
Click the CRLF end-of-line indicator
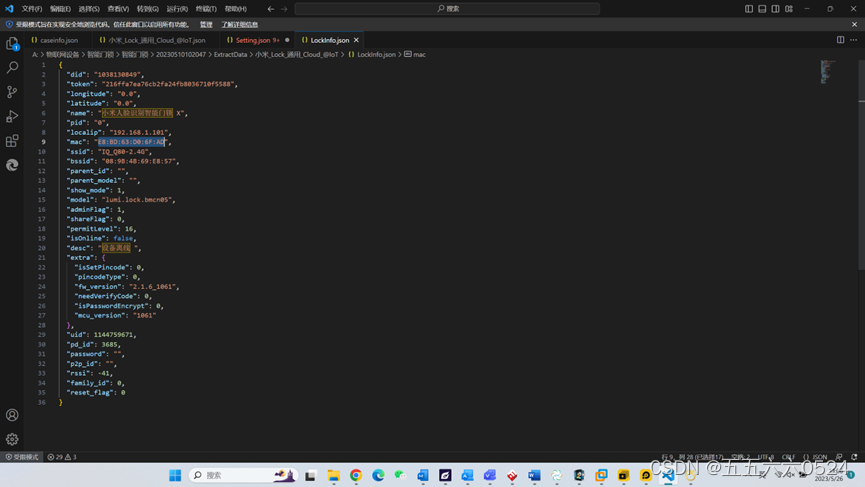(x=788, y=457)
